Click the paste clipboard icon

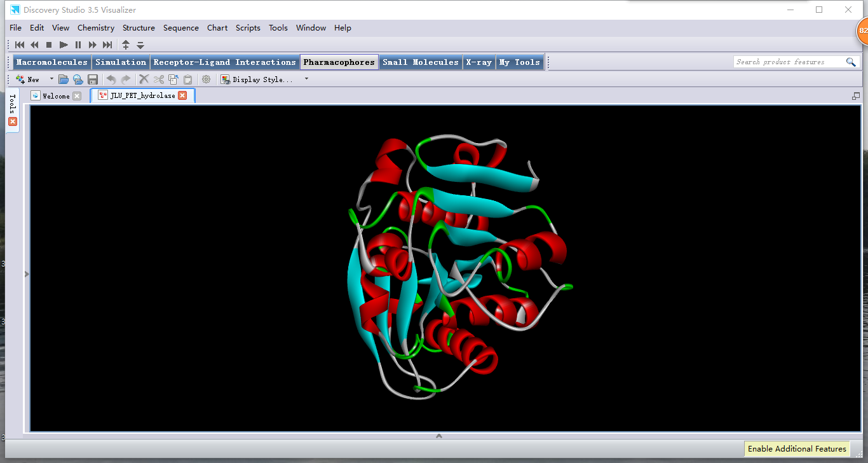point(187,79)
